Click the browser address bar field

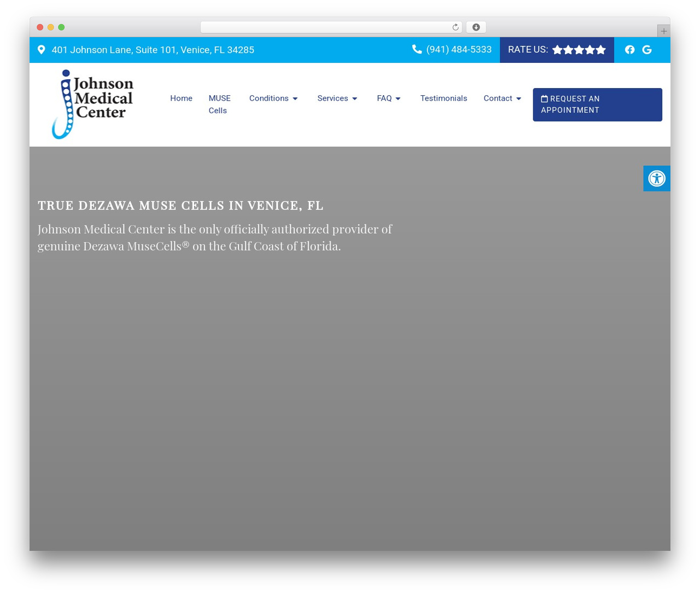point(331,27)
